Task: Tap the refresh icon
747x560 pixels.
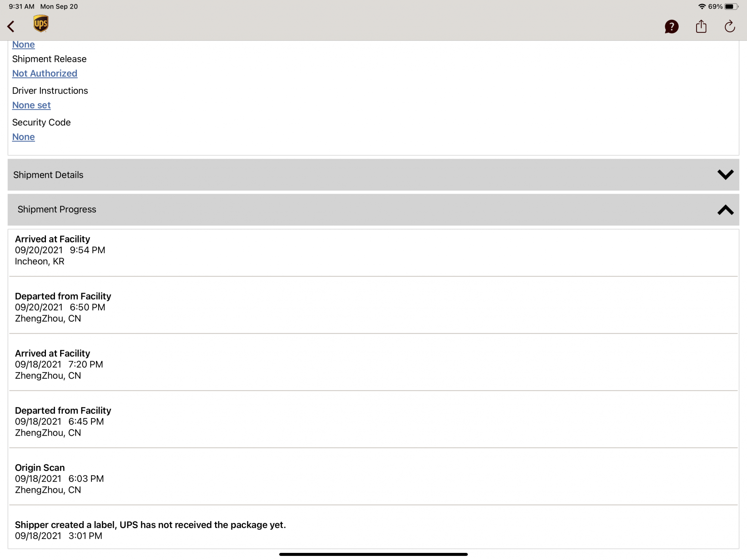Action: point(729,27)
